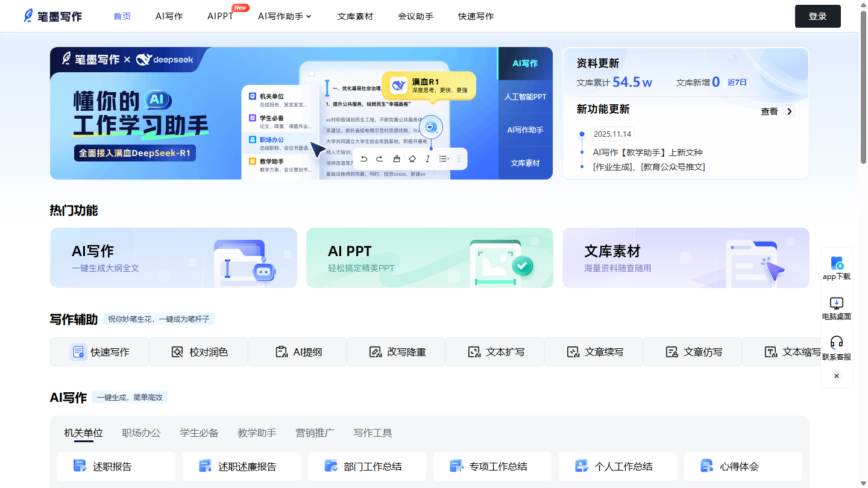Screen dimensions: 868x488
Task: Go to 首页 in navigation bar
Action: [122, 16]
